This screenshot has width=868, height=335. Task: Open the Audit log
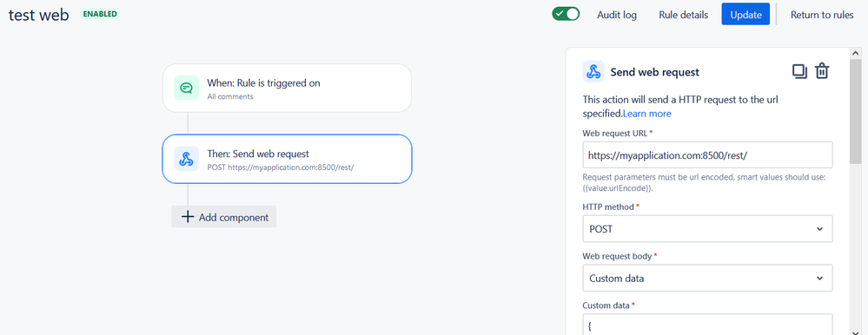point(617,15)
